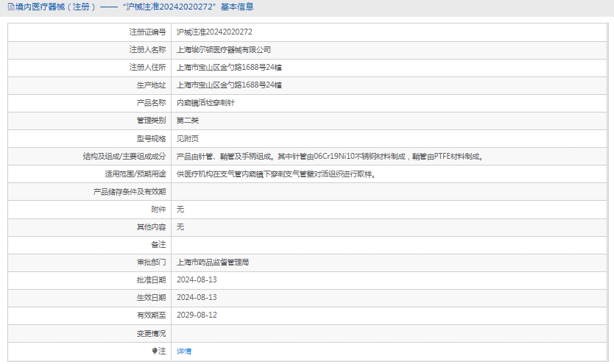
Task: Click the approving department 上海市药品监督管理局
Action: coord(213,262)
